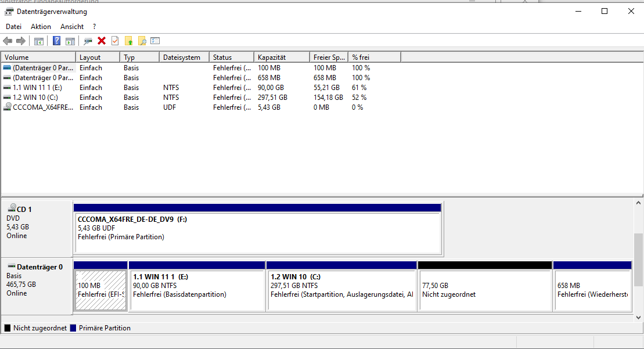Click the CCCOMA_X64FRE volume row disc icon
The width and height of the screenshot is (644, 349).
[7, 107]
